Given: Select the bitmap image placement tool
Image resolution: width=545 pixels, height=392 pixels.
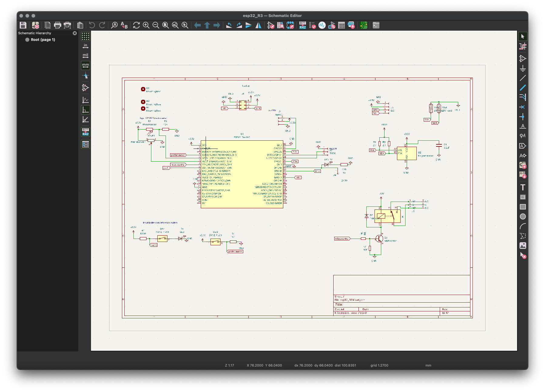Looking at the screenshot, I should click(x=523, y=246).
